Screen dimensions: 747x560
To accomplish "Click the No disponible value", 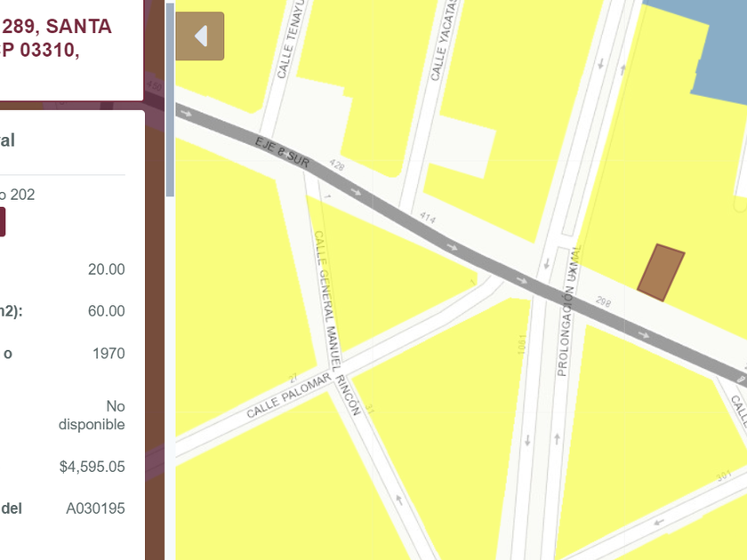I will click(92, 415).
